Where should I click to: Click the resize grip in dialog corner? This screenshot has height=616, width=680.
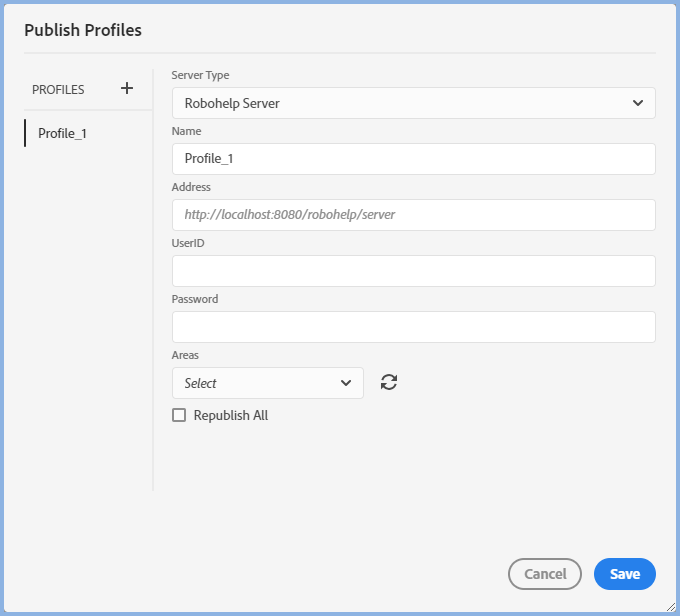pos(669,605)
